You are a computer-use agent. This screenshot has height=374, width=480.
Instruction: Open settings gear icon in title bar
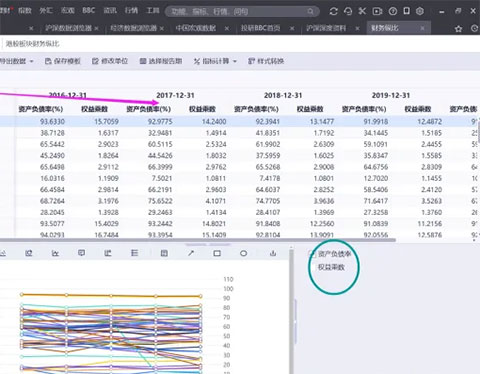[x=420, y=11]
